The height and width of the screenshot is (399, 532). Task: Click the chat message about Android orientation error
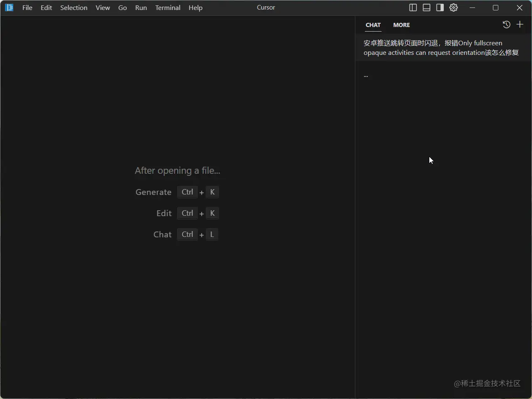click(443, 48)
